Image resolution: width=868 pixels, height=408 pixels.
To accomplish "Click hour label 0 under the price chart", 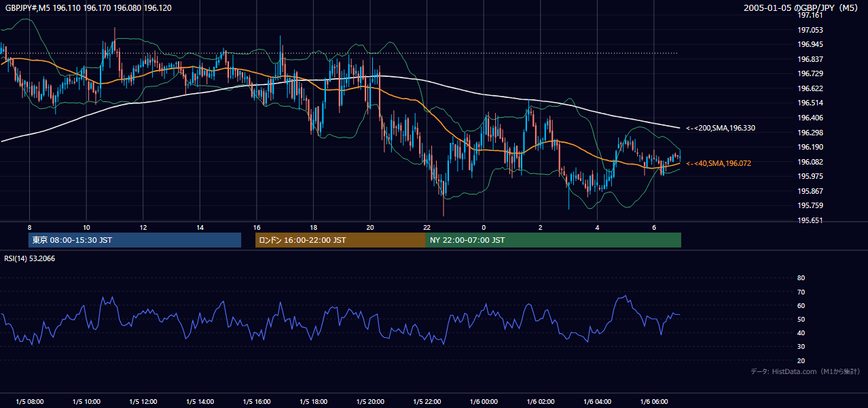I will 484,227.
